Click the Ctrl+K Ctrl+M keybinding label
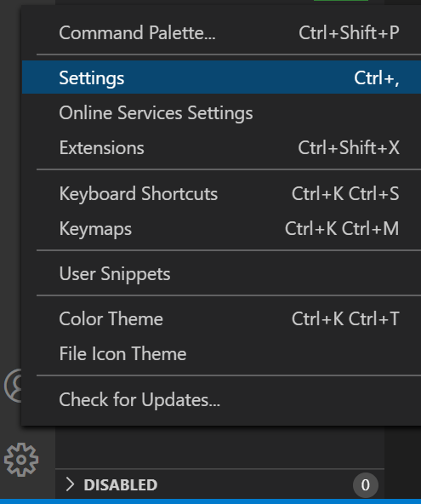This screenshot has height=504, width=421. (x=342, y=228)
